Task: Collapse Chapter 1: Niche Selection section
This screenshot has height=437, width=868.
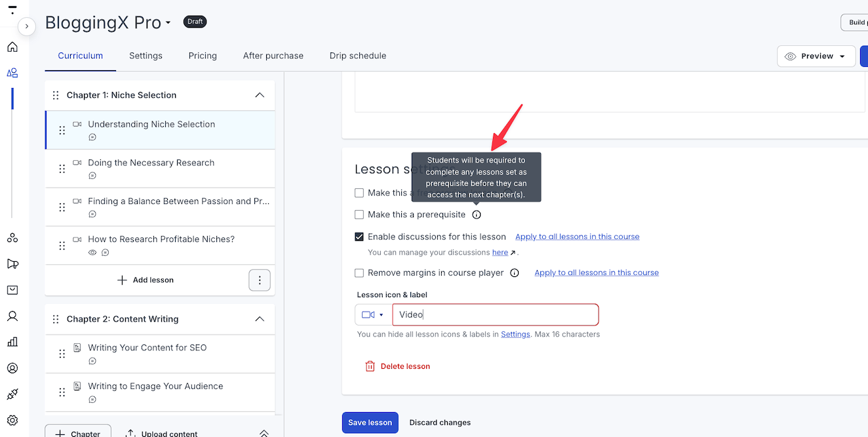Action: click(260, 95)
